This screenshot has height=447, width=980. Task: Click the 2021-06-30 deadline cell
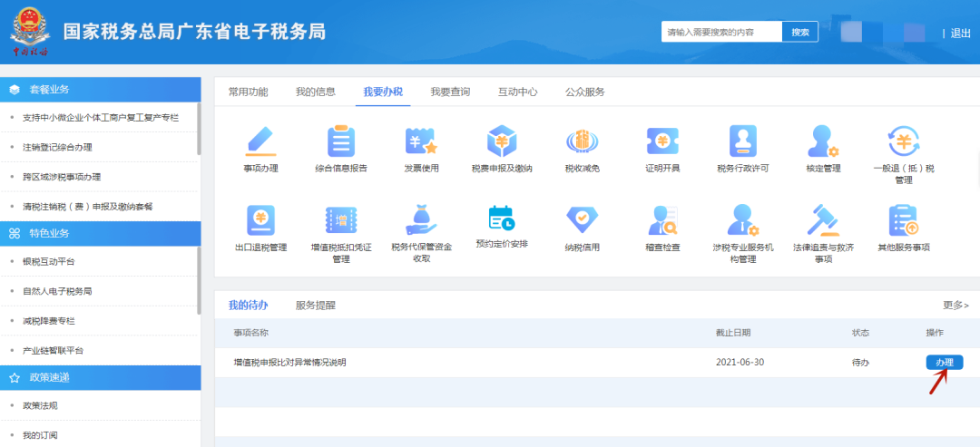click(x=740, y=363)
